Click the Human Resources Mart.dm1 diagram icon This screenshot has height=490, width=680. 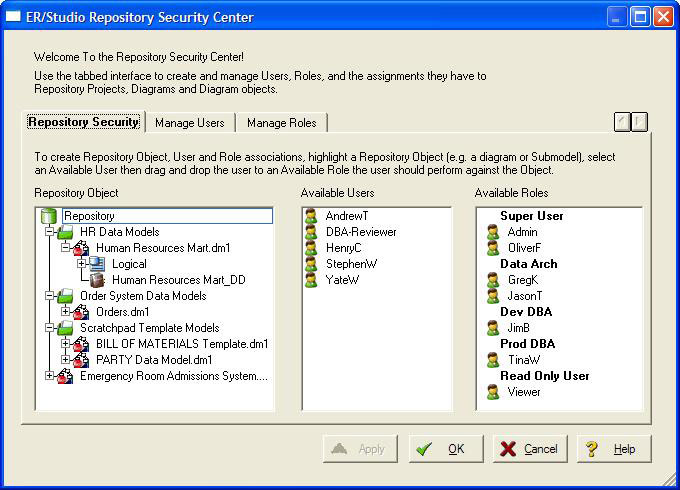81,248
